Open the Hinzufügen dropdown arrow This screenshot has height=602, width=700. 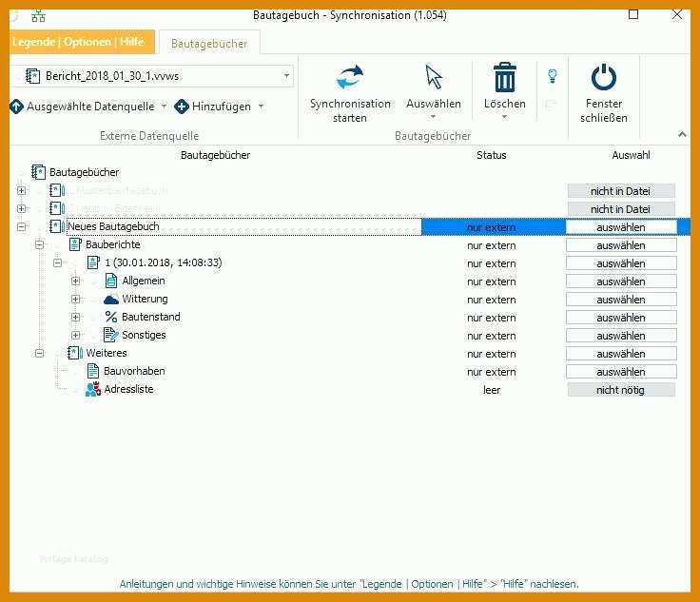point(261,107)
